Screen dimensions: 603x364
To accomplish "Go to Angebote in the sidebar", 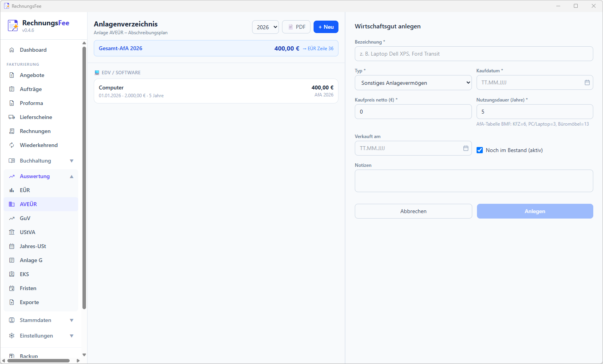I will 41,75.
